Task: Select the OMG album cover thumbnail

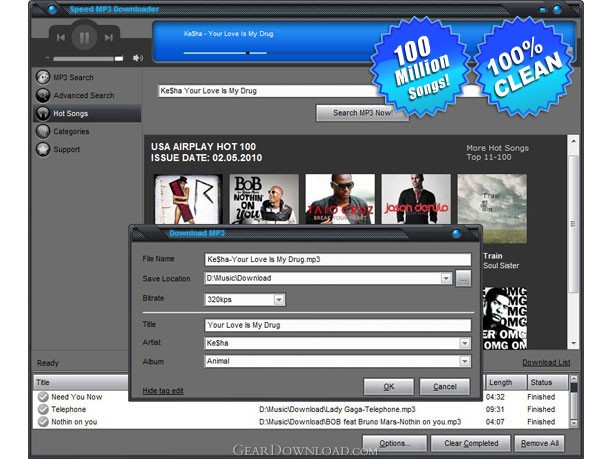Action: pos(505,318)
